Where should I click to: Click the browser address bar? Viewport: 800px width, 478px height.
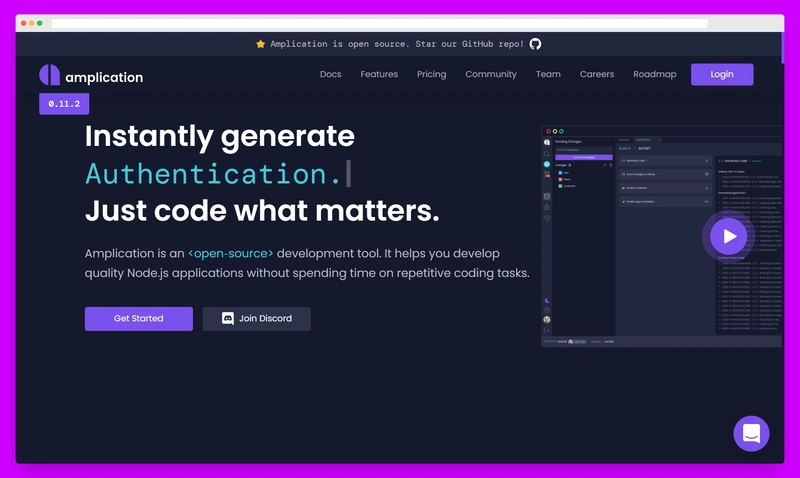click(379, 23)
